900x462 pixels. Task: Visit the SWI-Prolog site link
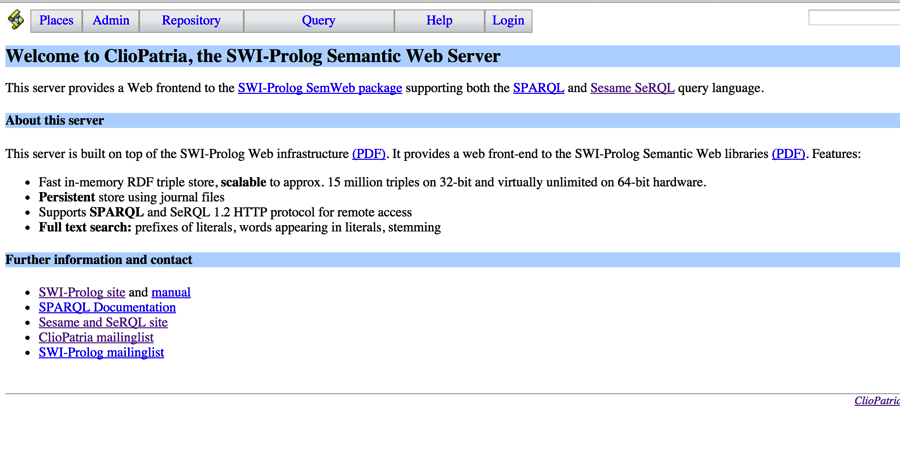[x=82, y=292]
